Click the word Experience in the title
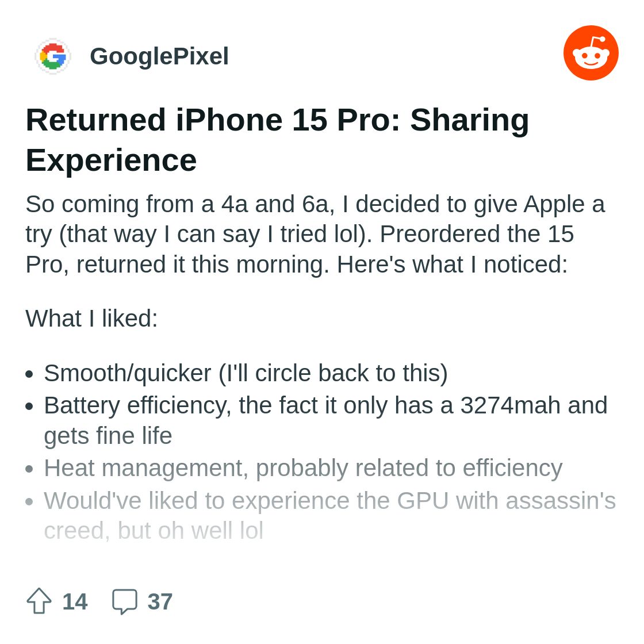 tap(112, 160)
